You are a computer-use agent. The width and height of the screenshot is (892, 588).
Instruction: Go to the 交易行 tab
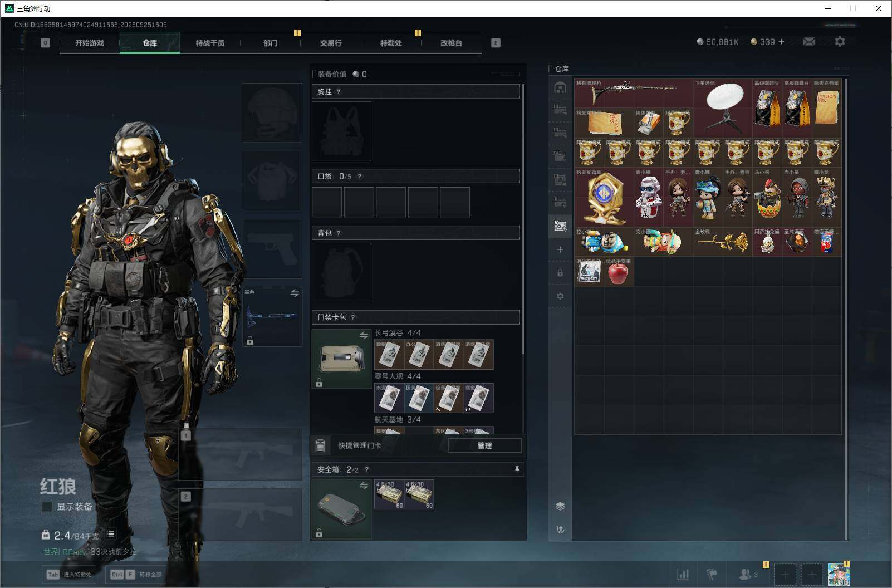(x=331, y=43)
